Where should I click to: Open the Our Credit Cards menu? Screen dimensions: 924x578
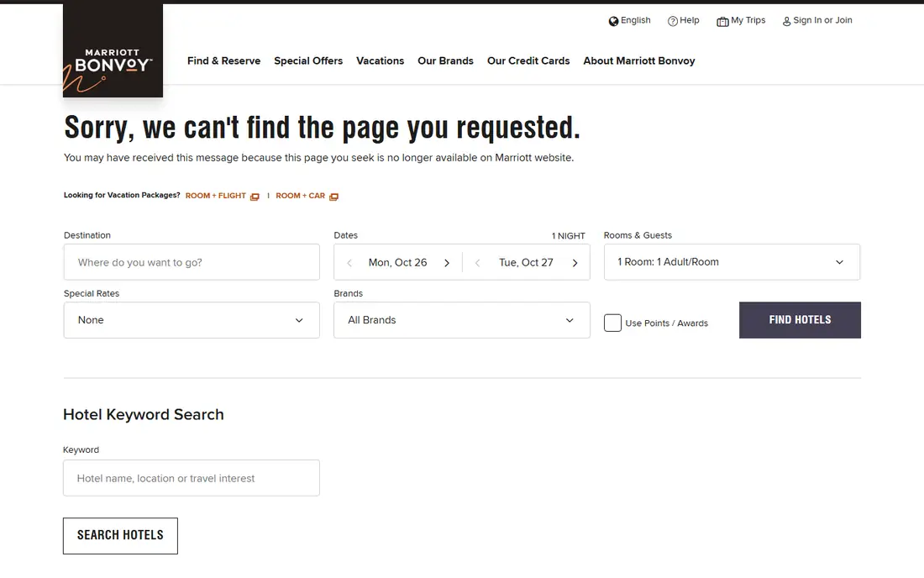[528, 60]
